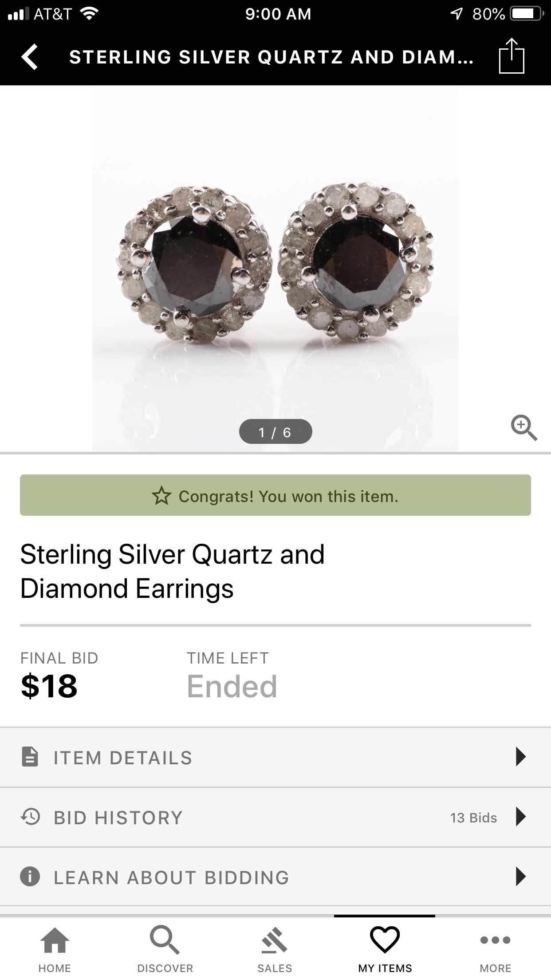551x980 pixels.
Task: Open the share icon in header
Action: tap(512, 56)
